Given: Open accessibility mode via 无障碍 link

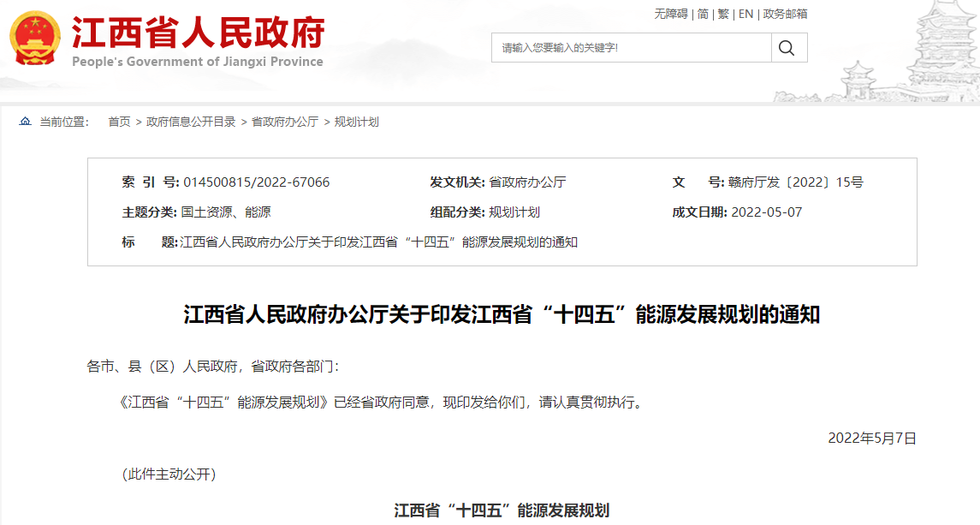Looking at the screenshot, I should 672,14.
